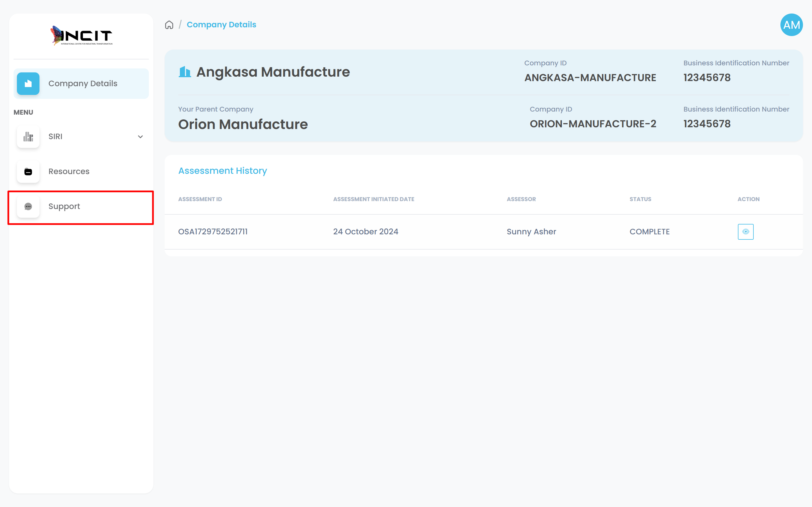Select Resources in the sidebar menu
The width and height of the screenshot is (812, 507).
(69, 171)
